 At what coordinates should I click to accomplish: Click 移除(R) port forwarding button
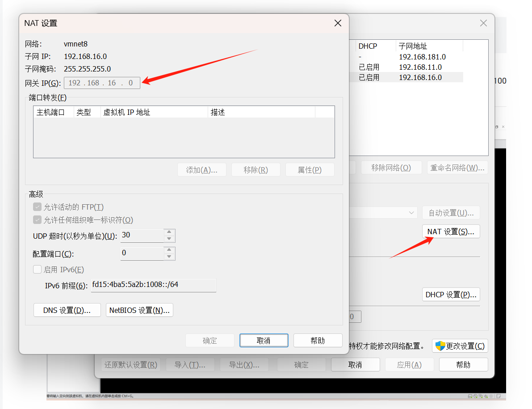[x=256, y=170]
